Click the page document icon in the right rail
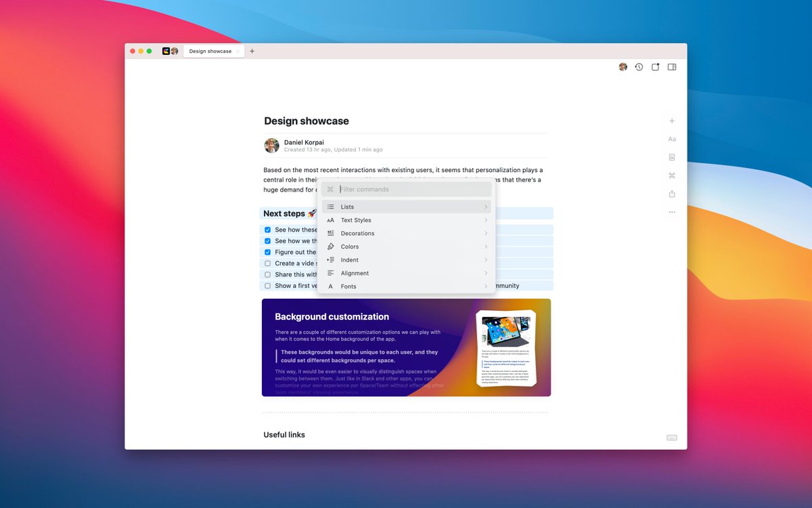The width and height of the screenshot is (812, 508). coord(672,157)
